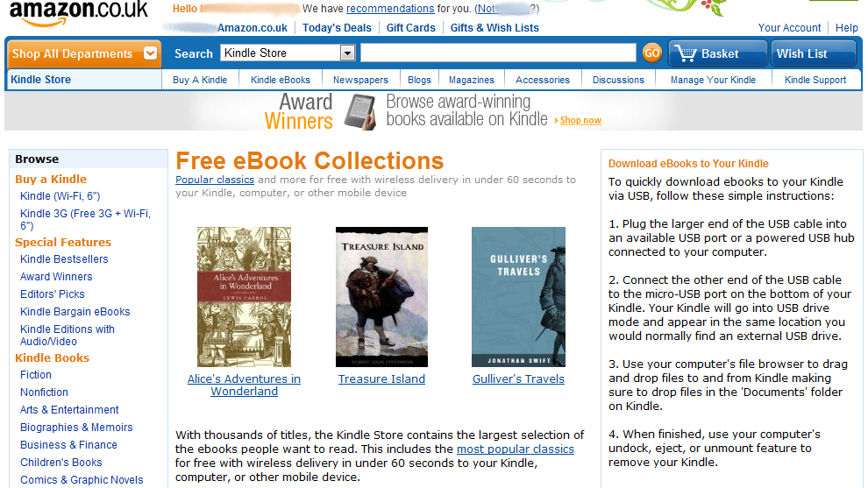Open the Newspapers tab

click(x=360, y=80)
